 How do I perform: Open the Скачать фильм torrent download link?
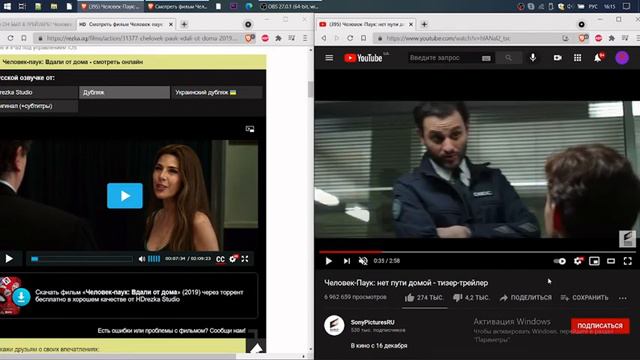139,296
